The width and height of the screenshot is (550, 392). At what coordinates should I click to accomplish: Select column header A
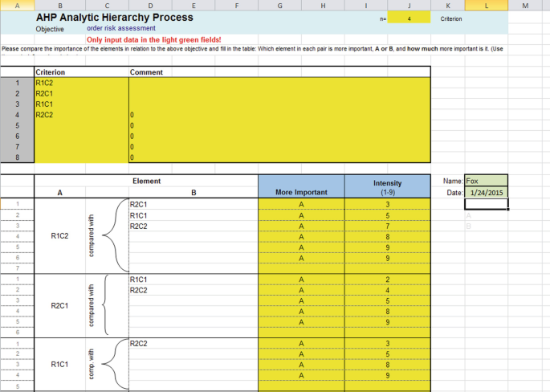coord(17,6)
